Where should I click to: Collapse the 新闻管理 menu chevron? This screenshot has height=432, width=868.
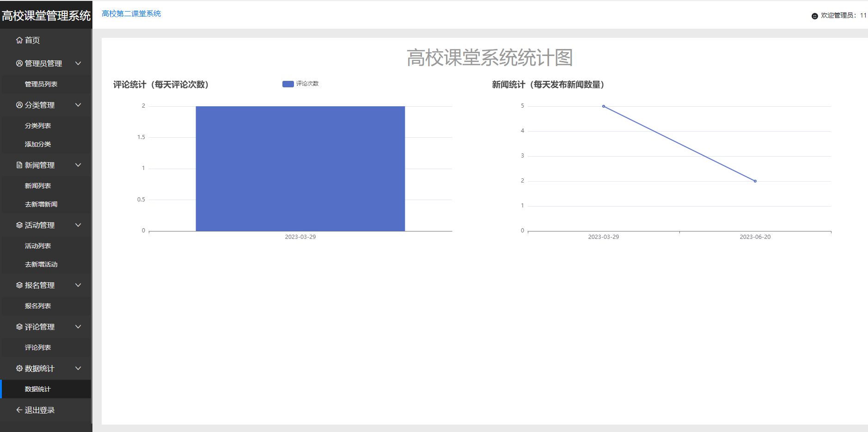[x=78, y=165]
